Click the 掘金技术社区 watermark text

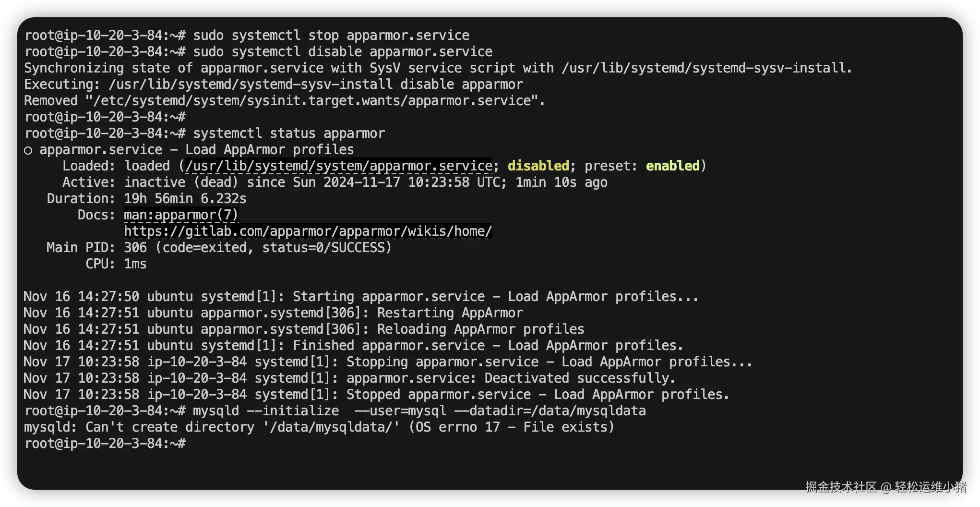(840, 487)
